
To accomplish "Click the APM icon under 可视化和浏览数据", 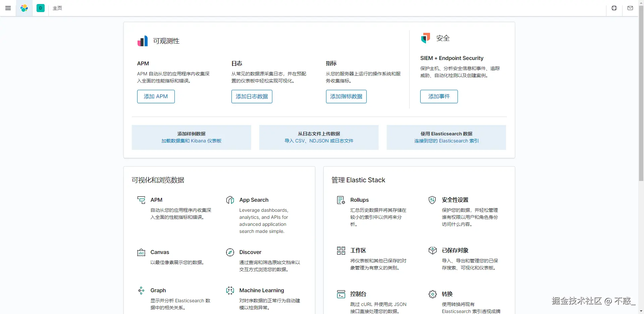I will tap(141, 200).
